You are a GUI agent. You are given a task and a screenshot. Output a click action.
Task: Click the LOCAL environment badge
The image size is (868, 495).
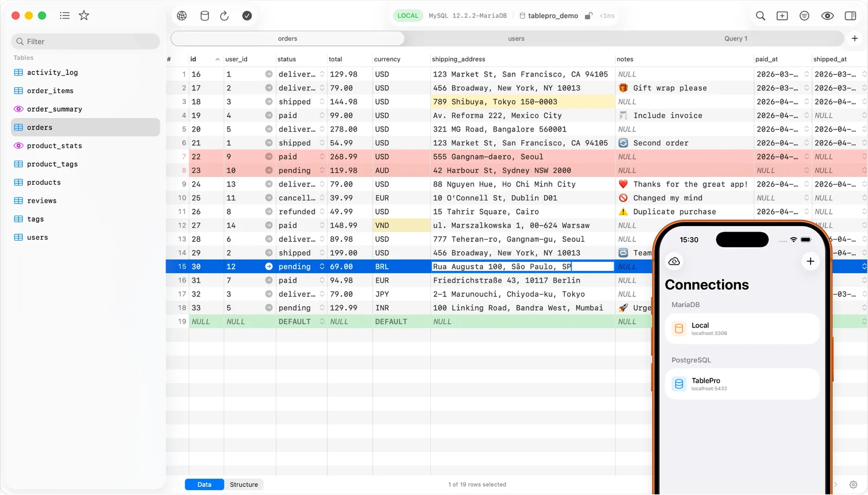pos(408,16)
